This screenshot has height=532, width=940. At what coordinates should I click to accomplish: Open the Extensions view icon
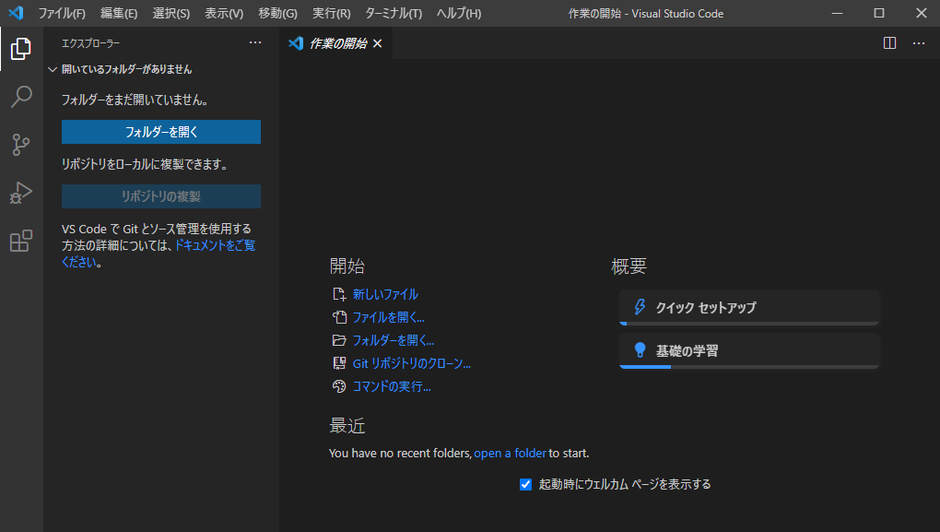click(x=21, y=241)
